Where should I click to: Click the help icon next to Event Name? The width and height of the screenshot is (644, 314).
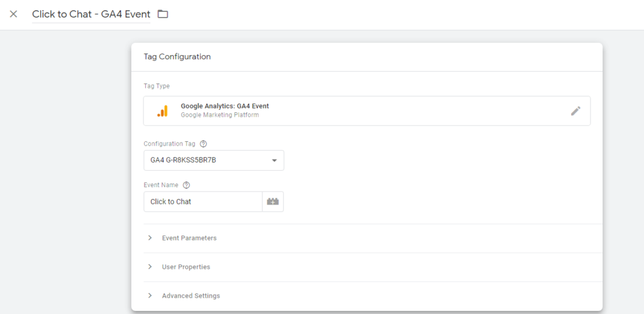point(186,185)
